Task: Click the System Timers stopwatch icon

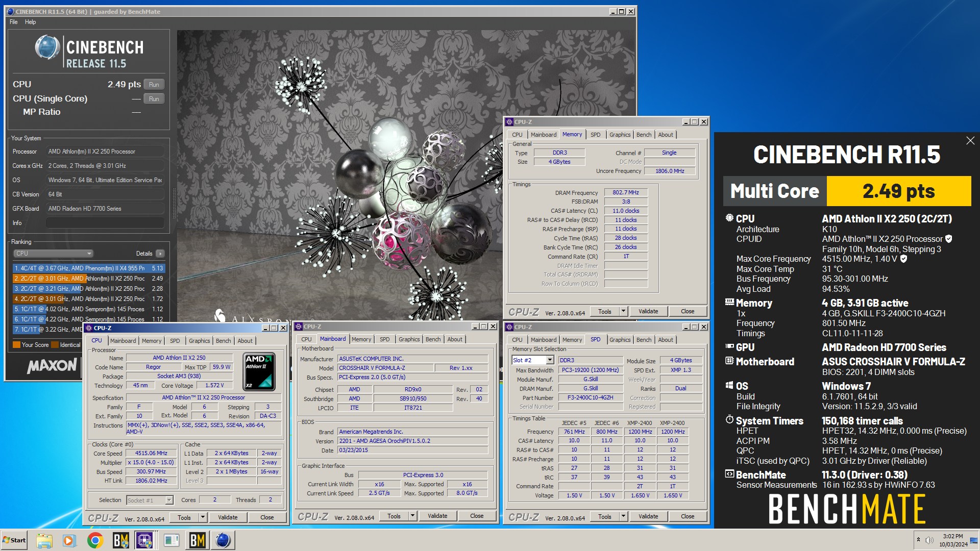Action: coord(729,420)
